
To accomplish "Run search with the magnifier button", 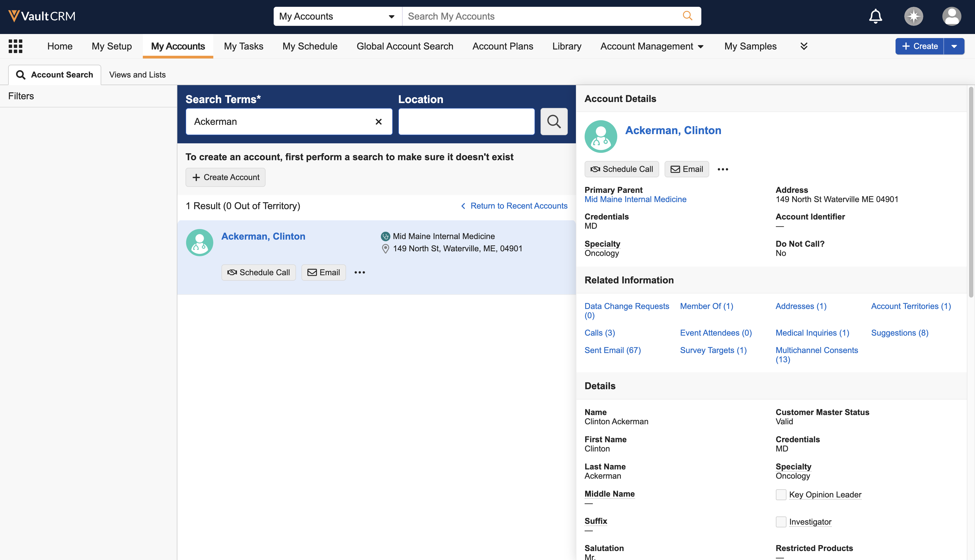I will coord(554,122).
